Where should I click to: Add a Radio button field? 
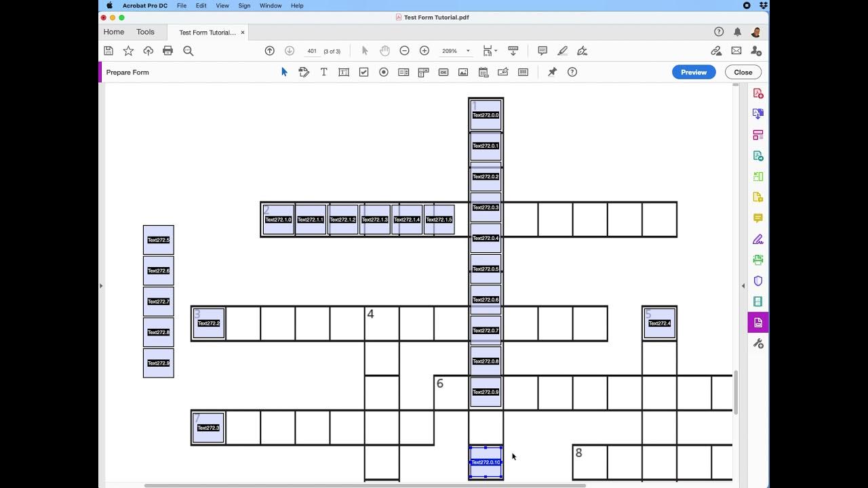tap(384, 72)
